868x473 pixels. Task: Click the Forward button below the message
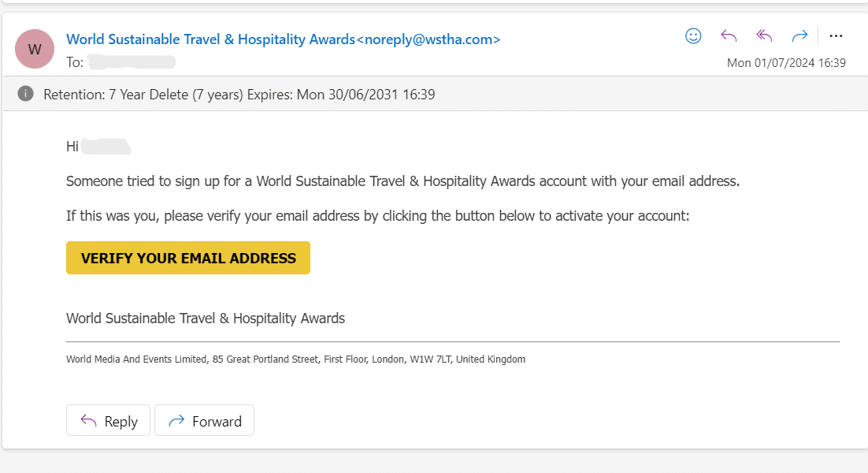(204, 420)
